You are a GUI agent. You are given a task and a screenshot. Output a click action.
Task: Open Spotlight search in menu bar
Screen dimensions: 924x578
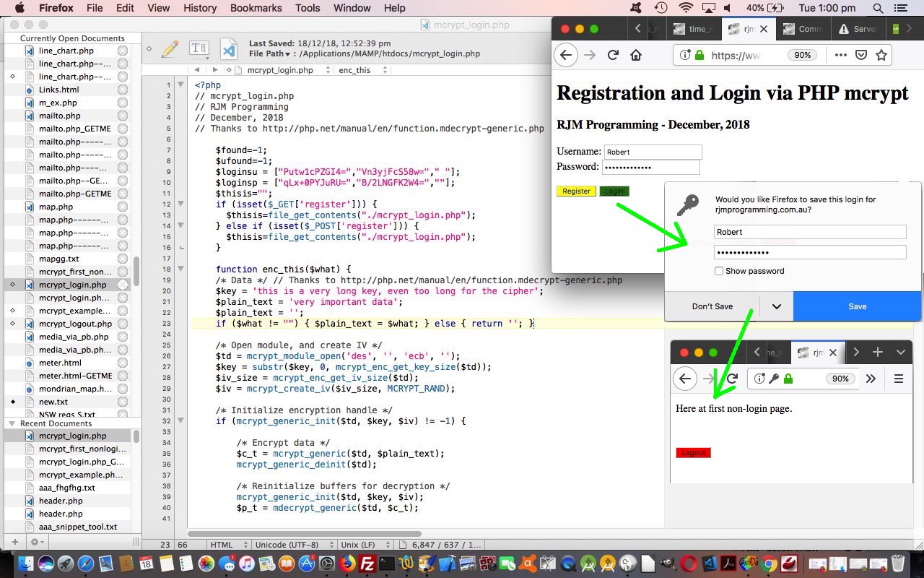pos(878,8)
